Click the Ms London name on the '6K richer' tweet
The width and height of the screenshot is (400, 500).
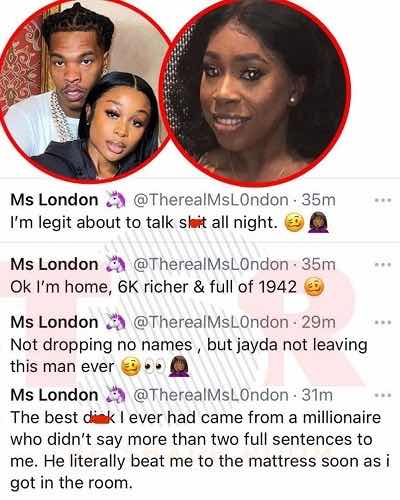[x=54, y=264]
